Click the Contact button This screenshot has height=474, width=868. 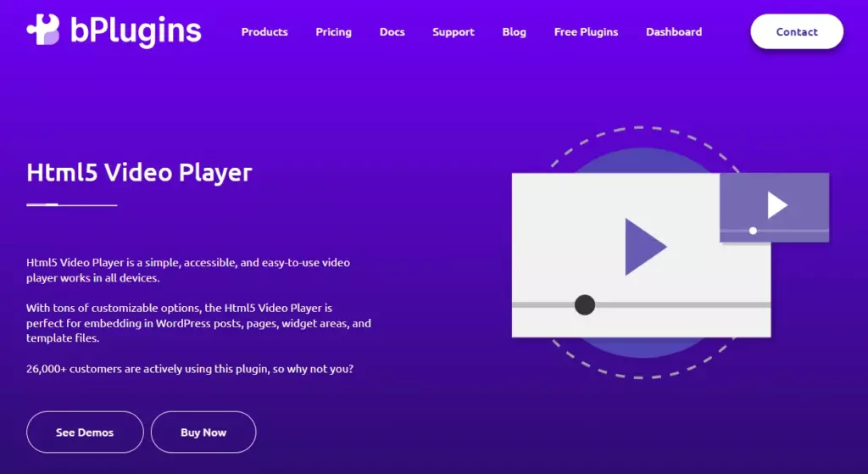point(797,31)
